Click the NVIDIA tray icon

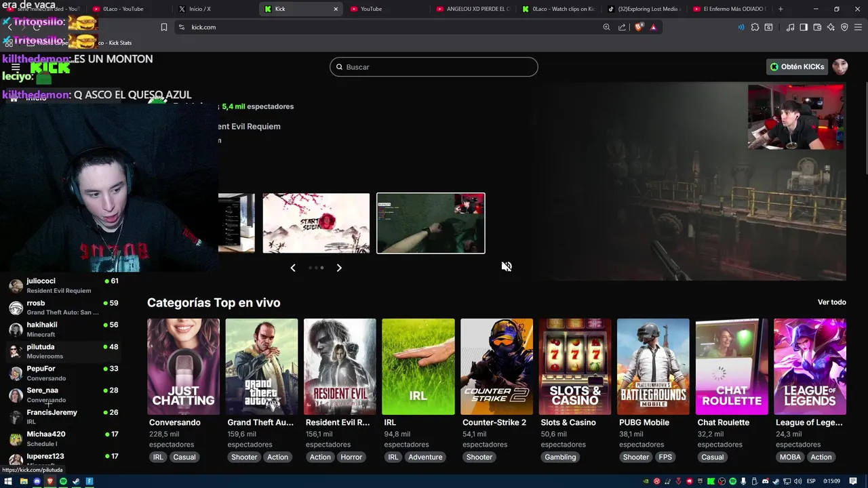tap(646, 481)
